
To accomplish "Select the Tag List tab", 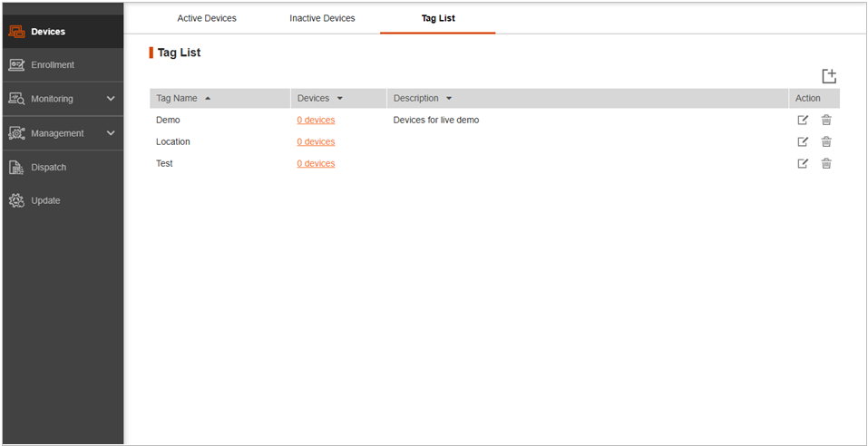I will (438, 18).
